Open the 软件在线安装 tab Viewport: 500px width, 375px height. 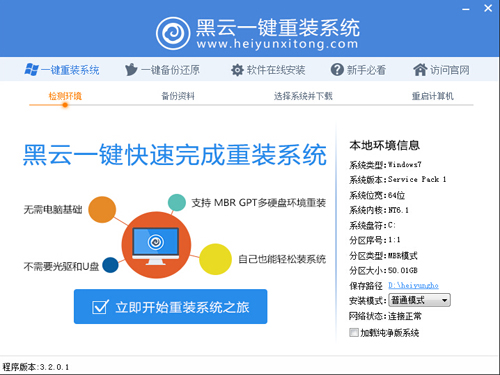pos(268,70)
